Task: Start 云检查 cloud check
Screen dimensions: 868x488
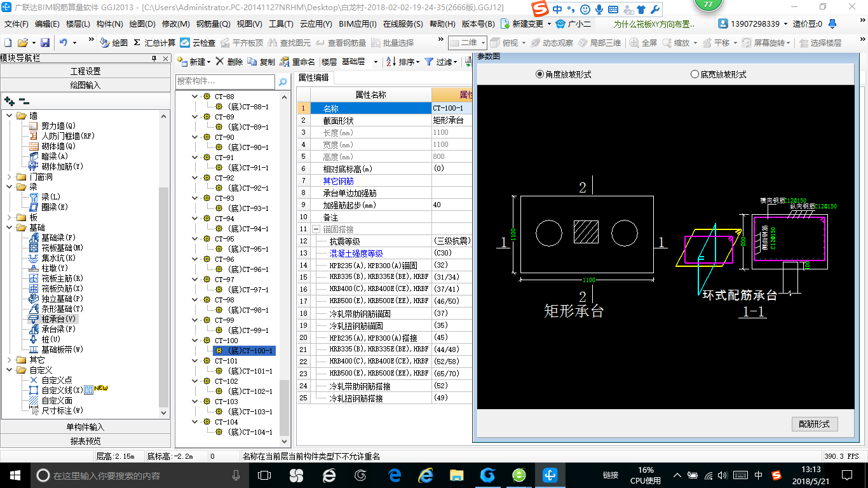Action: tap(198, 43)
